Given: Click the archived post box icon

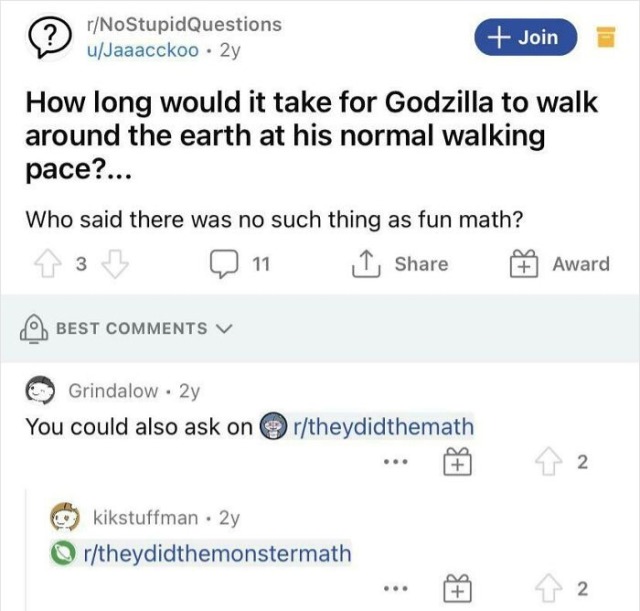Looking at the screenshot, I should pyautogui.click(x=606, y=39).
